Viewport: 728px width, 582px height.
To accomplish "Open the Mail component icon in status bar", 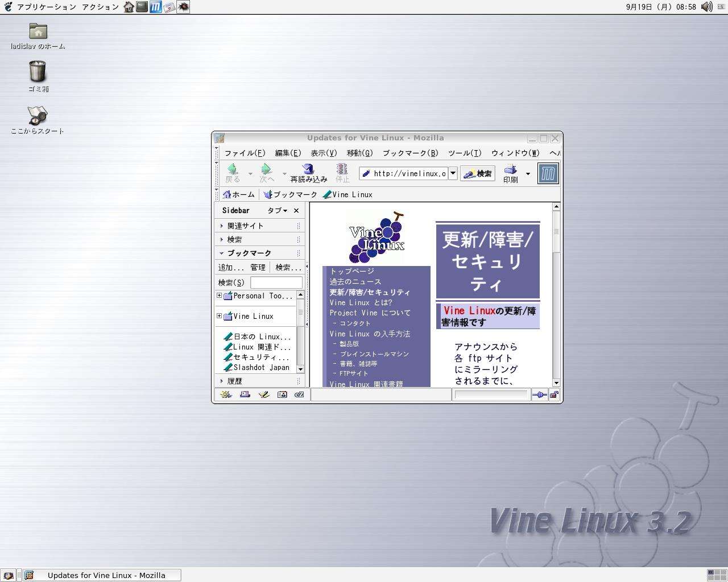I will (x=245, y=394).
